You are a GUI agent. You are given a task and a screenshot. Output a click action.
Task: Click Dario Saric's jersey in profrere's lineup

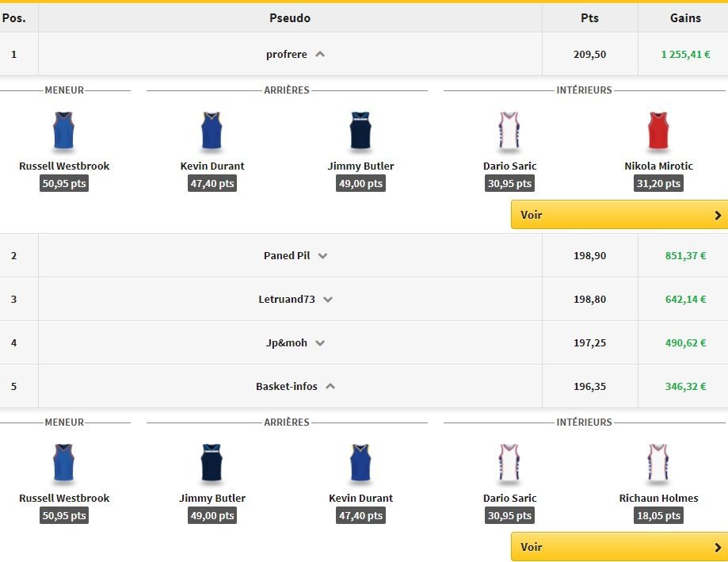tap(509, 132)
